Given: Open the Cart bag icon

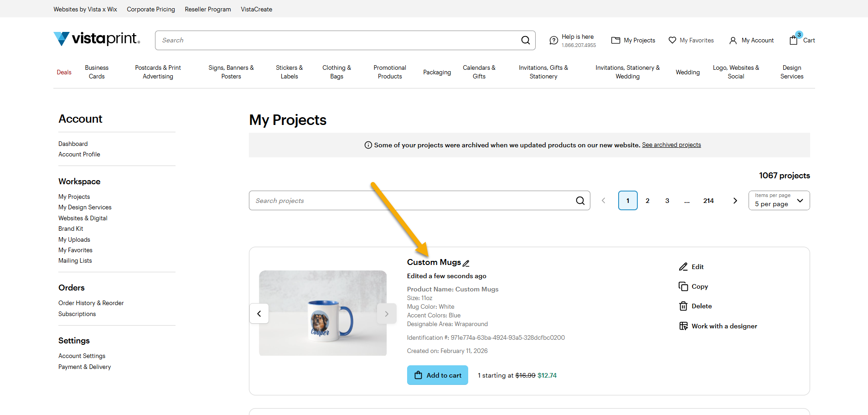Looking at the screenshot, I should click(794, 40).
